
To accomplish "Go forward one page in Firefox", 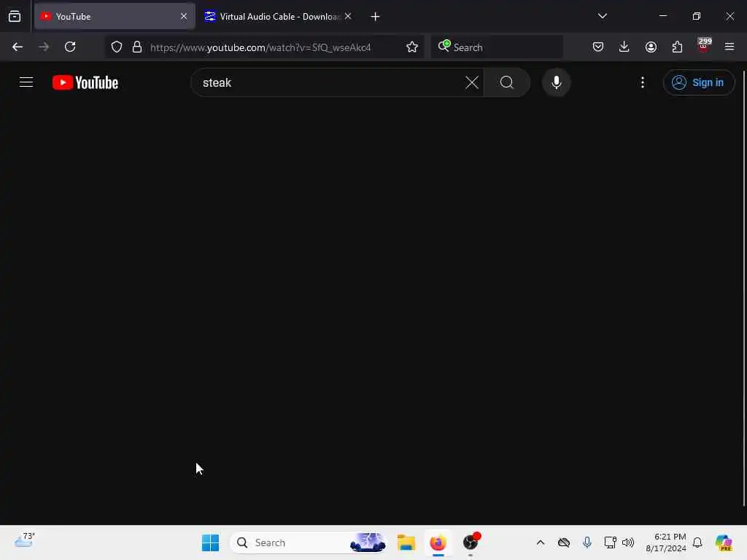I will [x=44, y=47].
